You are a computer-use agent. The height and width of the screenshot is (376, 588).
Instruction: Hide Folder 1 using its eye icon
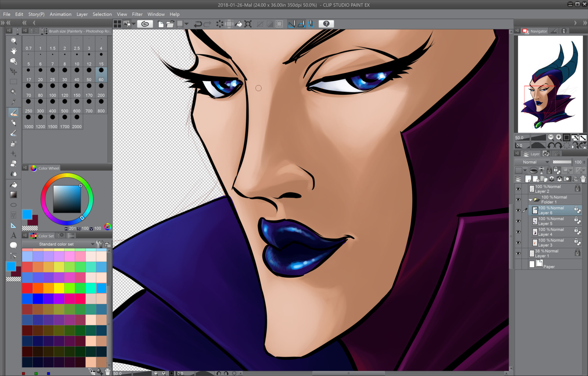click(518, 200)
